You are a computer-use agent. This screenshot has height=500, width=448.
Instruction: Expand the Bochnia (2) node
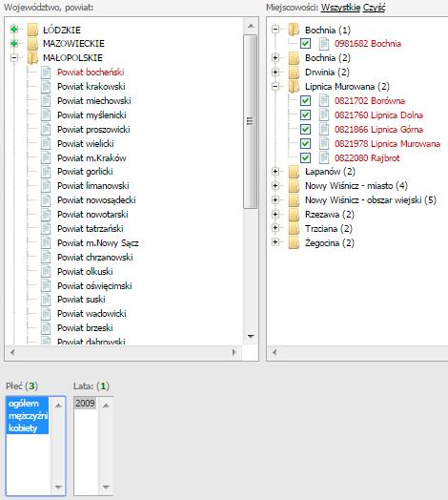(x=275, y=57)
